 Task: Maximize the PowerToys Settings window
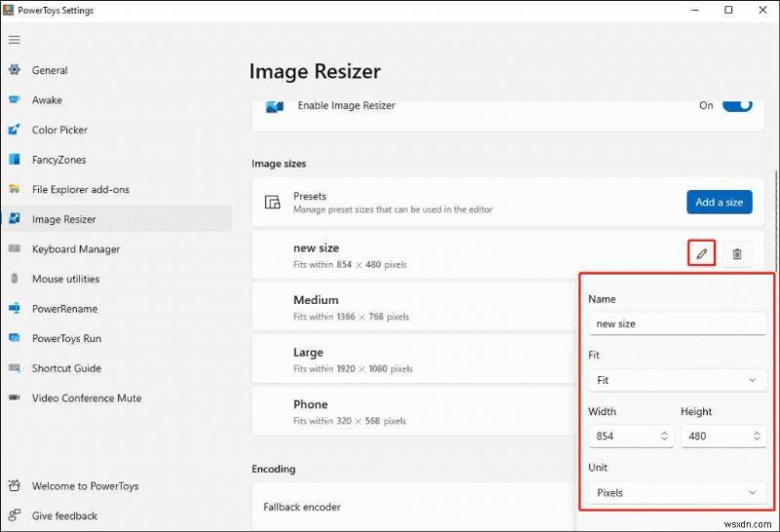click(x=728, y=10)
